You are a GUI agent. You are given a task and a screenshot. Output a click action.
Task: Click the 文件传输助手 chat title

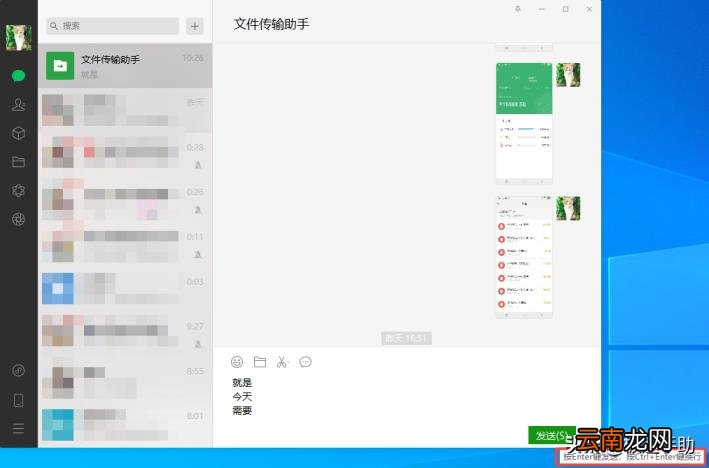coord(271,24)
